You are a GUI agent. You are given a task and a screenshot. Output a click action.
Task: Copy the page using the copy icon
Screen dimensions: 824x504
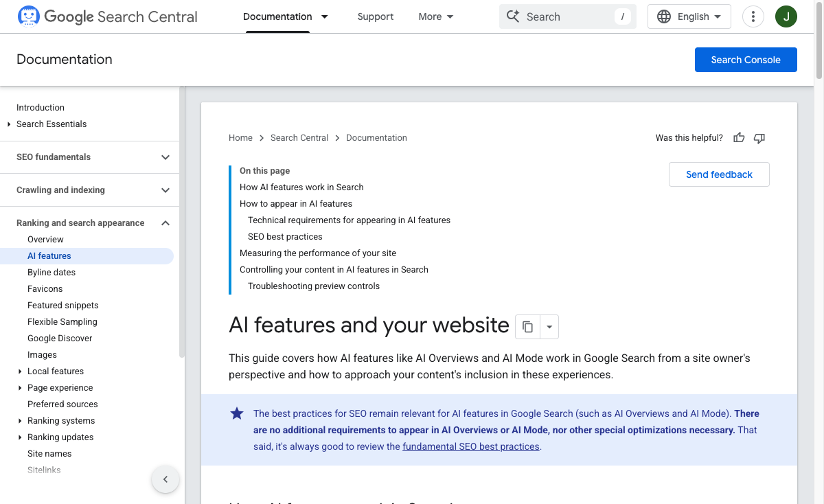(527, 327)
